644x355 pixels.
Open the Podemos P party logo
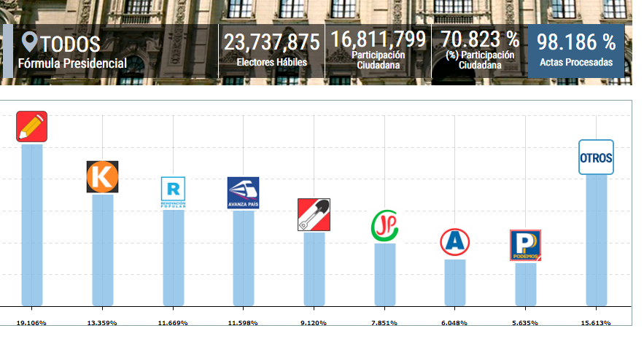point(525,246)
